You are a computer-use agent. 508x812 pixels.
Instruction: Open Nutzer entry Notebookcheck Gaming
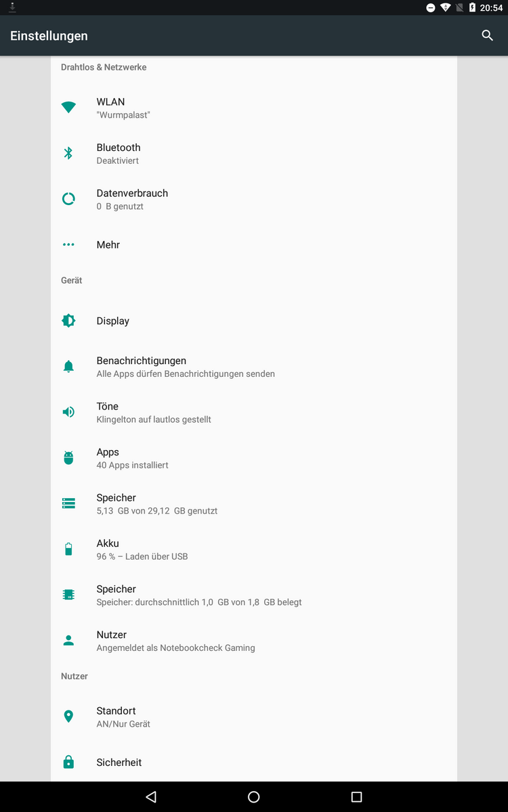(254, 641)
